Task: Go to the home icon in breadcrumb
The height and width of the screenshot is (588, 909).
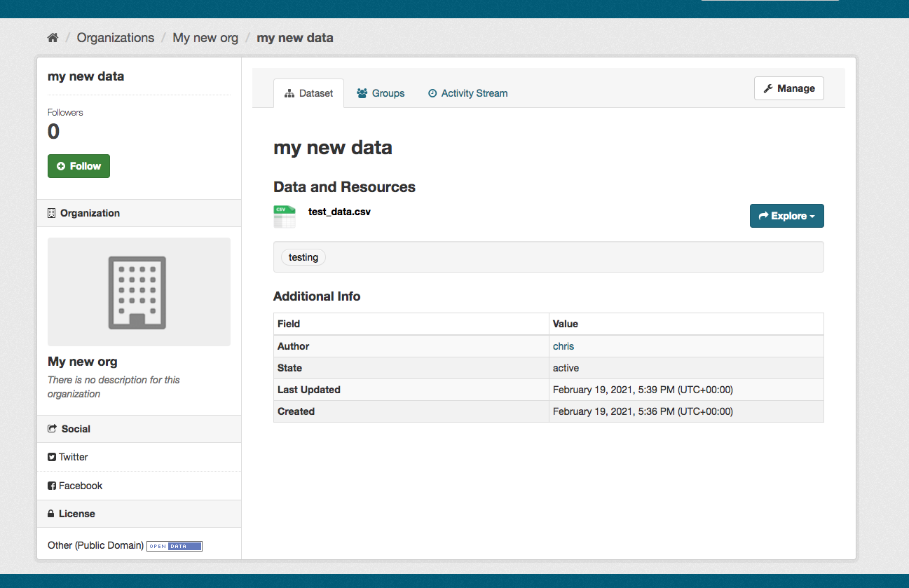Action: tap(53, 38)
